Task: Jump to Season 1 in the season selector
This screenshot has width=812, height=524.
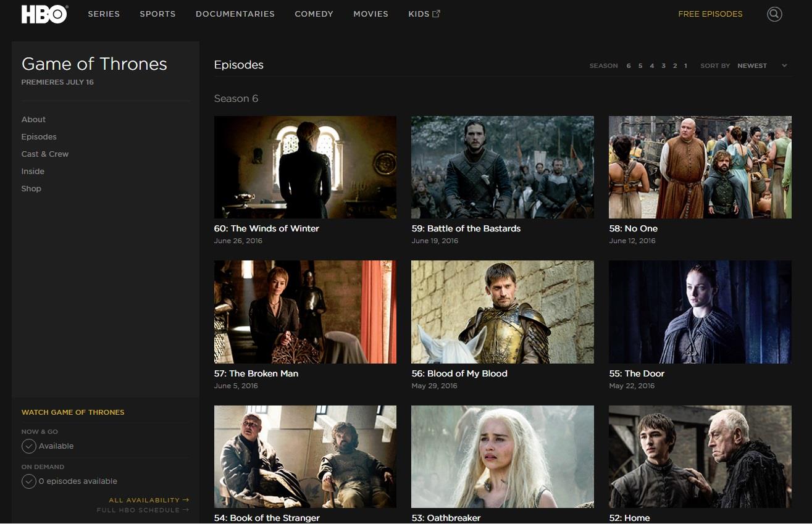Action: 685,65
